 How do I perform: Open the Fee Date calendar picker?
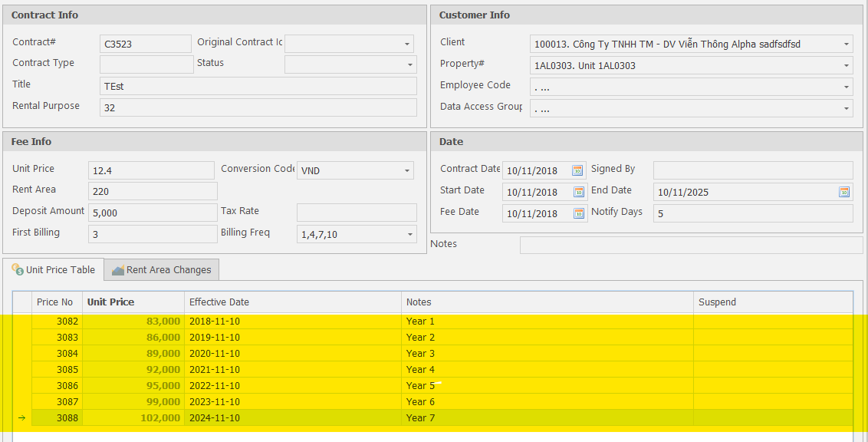pos(577,213)
